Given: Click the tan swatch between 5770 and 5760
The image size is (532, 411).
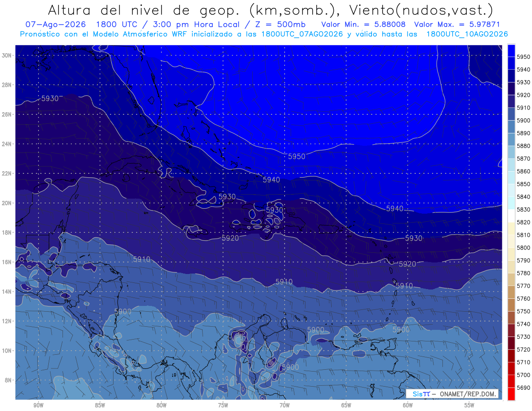Looking at the screenshot, I should click(511, 292).
